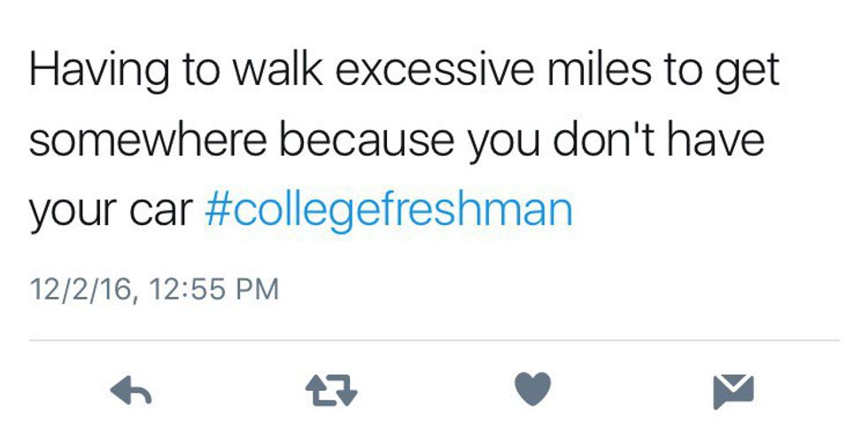Toggle the heart favorite on this tweet

531,389
